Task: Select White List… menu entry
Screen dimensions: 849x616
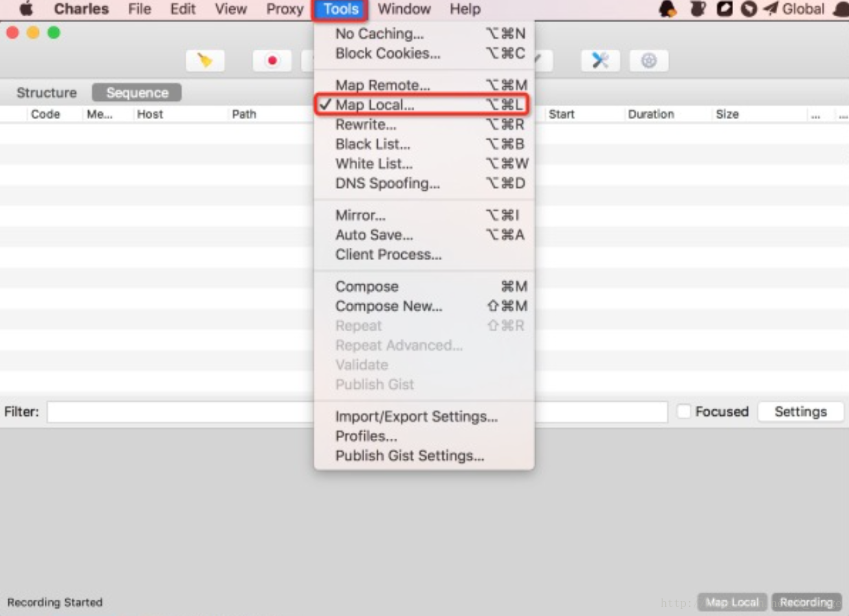Action: [424, 164]
